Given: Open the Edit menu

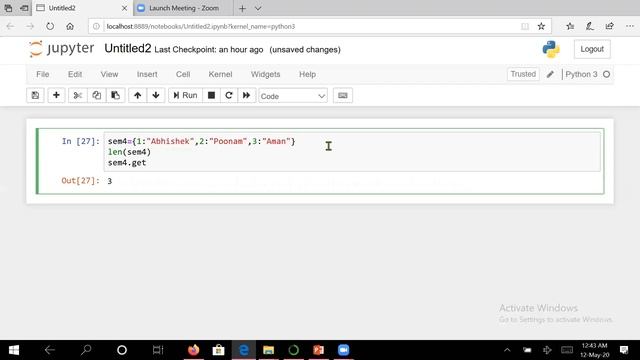Looking at the screenshot, I should (75, 74).
